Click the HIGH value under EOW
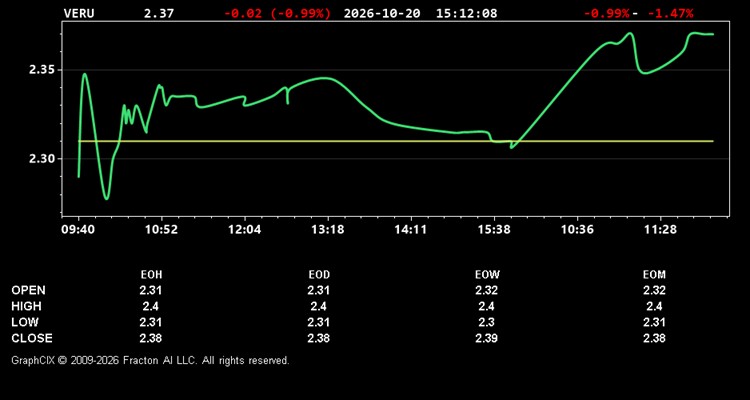This screenshot has height=400, width=750. pos(487,306)
